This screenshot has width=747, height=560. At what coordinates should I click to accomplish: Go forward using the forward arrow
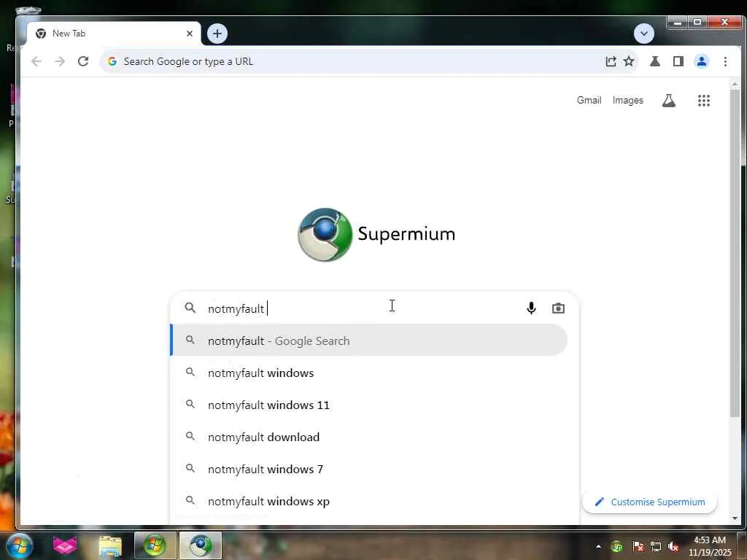click(60, 61)
